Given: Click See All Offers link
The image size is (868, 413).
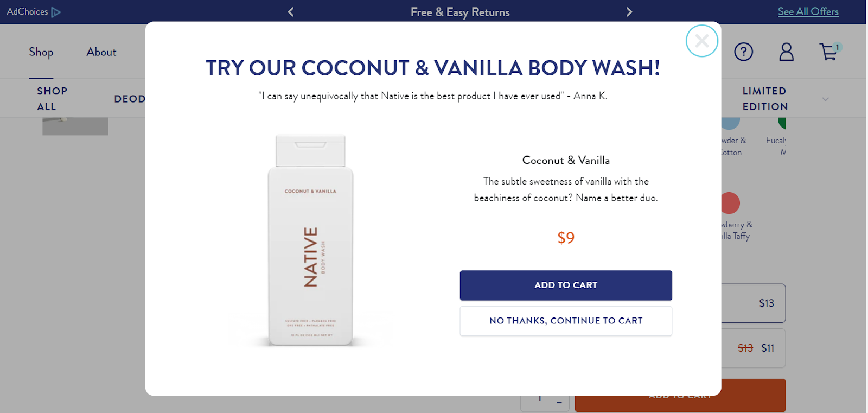Looking at the screenshot, I should [x=808, y=11].
